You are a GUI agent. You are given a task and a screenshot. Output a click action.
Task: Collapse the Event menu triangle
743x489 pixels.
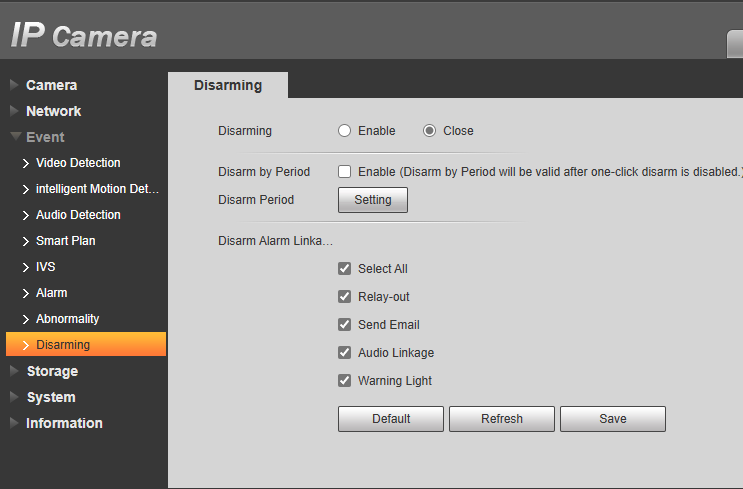click(16, 137)
